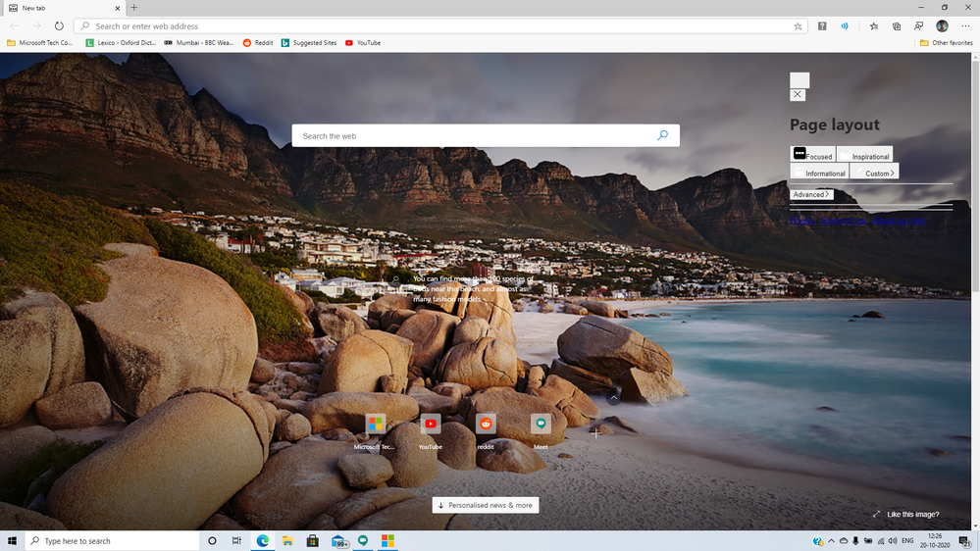Open the user profile avatar
The height and width of the screenshot is (551, 980).
click(x=942, y=26)
